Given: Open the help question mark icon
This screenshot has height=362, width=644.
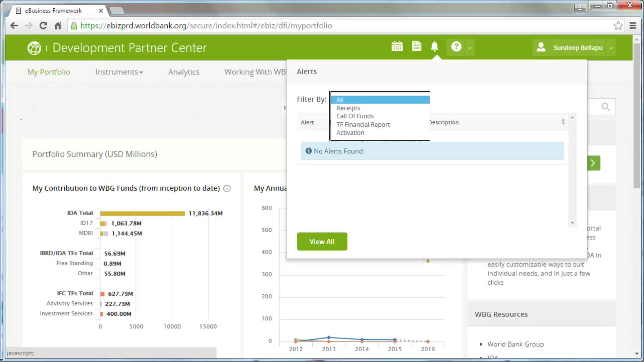Looking at the screenshot, I should tap(456, 47).
